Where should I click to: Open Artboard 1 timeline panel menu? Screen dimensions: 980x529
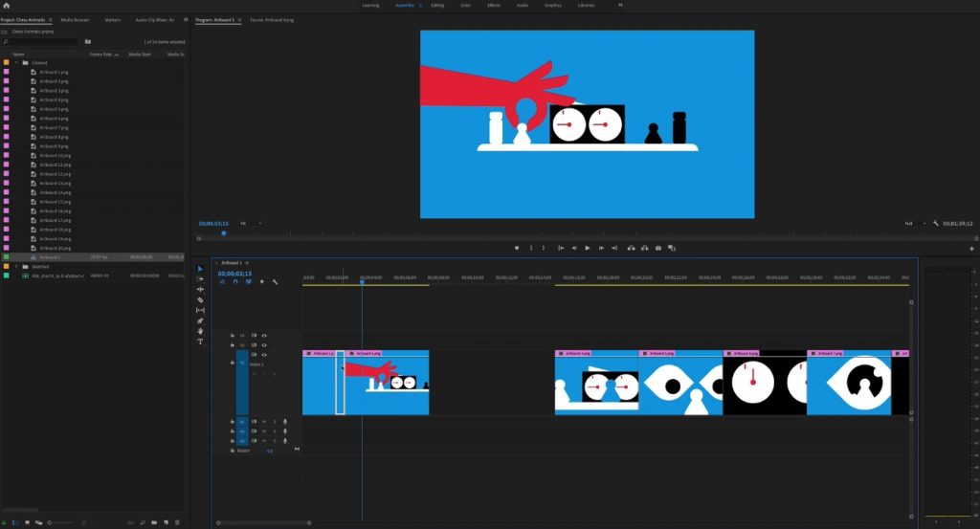(x=247, y=263)
